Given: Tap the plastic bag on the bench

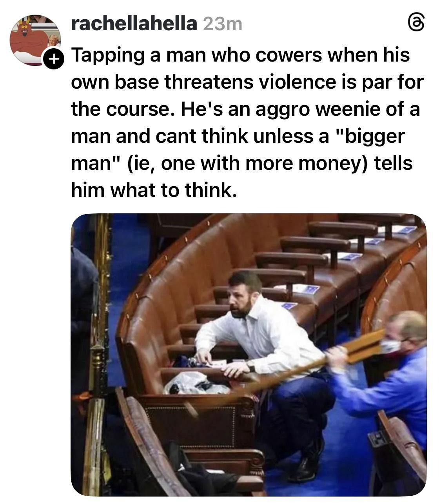Looking at the screenshot, I should [196, 383].
